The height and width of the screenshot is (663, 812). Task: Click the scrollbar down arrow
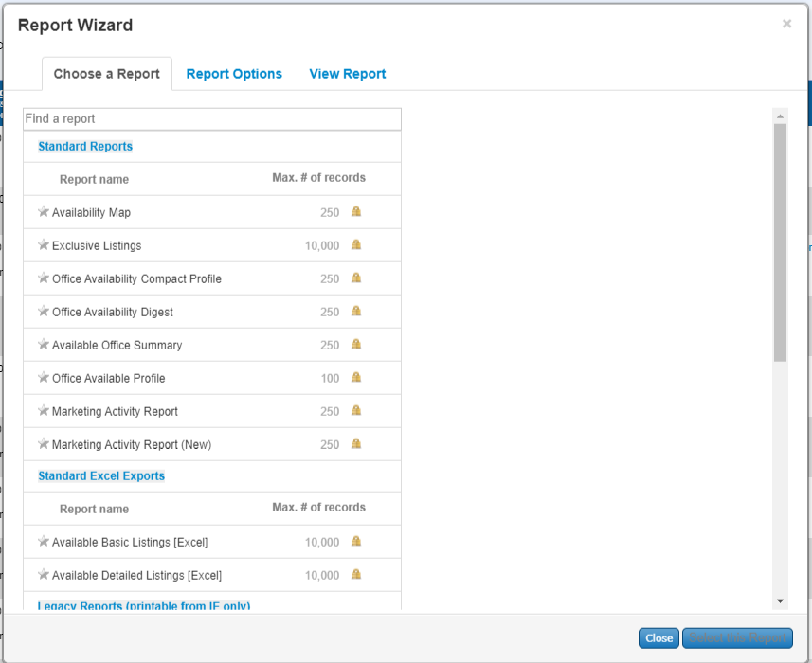pos(780,600)
